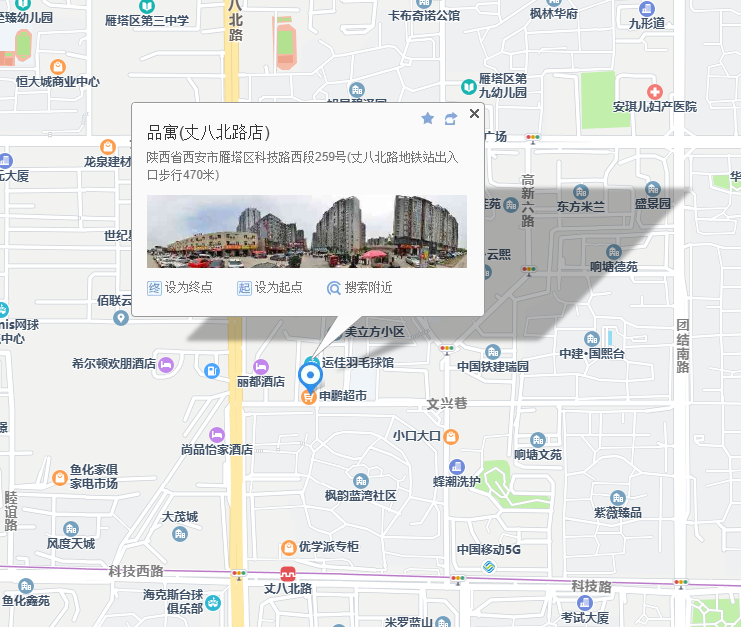Click the 枫韵蓝湾社区 residential icon
The height and width of the screenshot is (627, 741).
coord(361,481)
